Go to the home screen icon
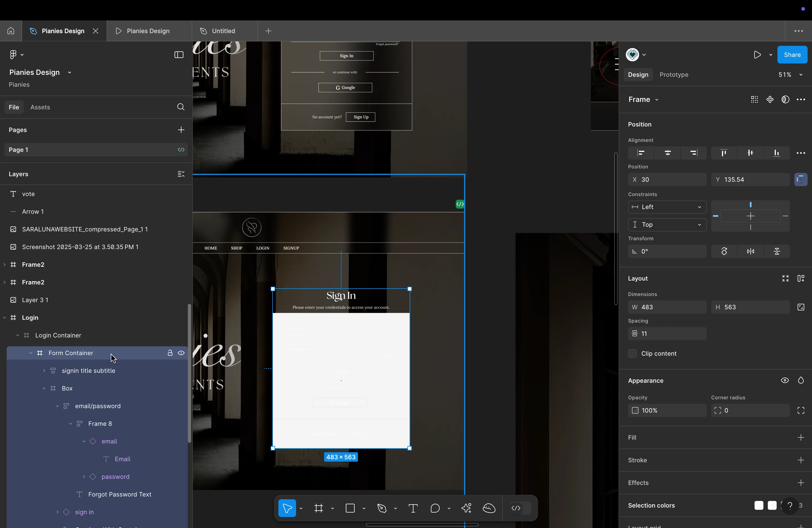The width and height of the screenshot is (812, 528). (x=11, y=31)
